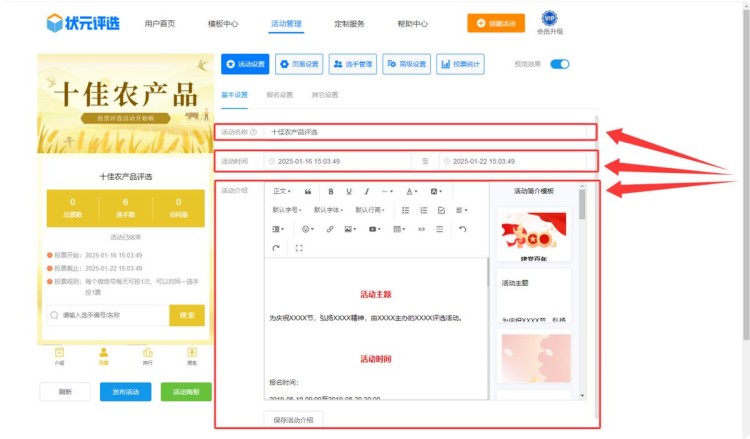750x439 pixels.
Task: Insert a blockquote using the quote icon
Action: tap(308, 191)
